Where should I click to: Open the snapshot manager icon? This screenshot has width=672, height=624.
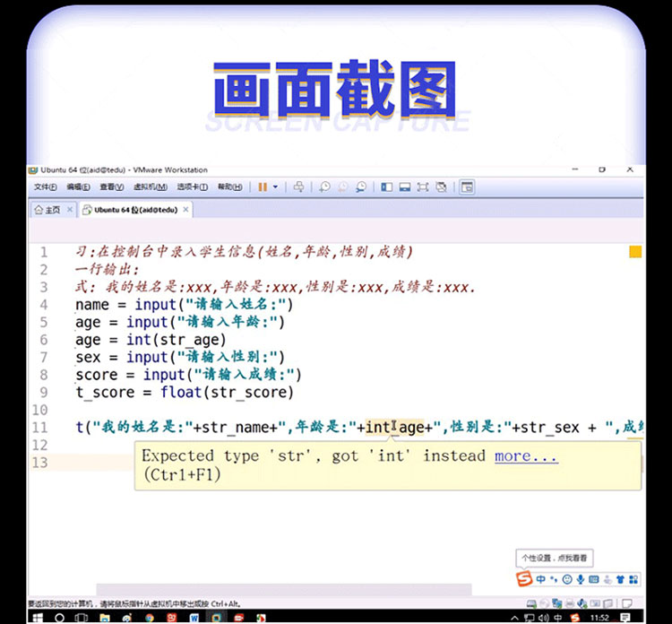coord(360,187)
